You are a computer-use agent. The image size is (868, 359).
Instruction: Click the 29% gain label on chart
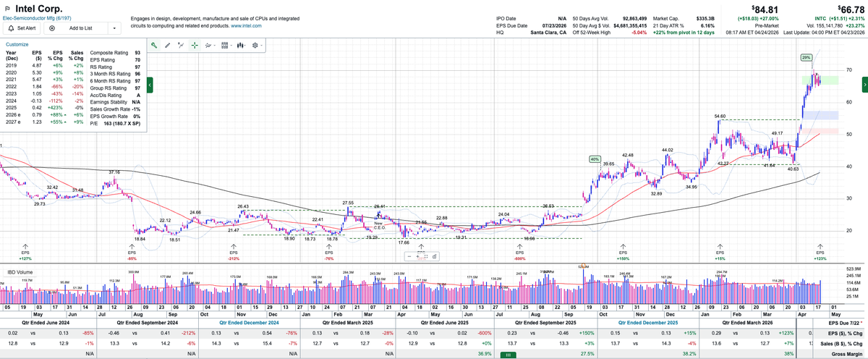(x=807, y=57)
